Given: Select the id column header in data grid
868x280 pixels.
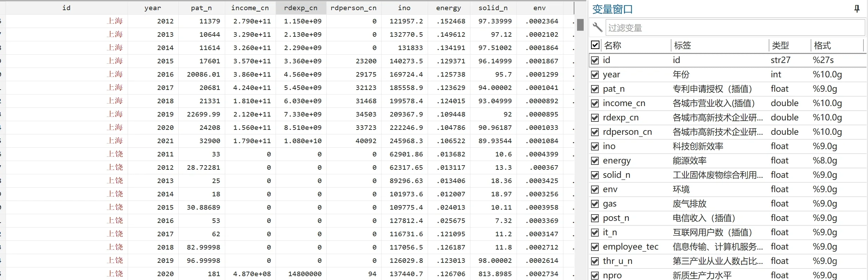Looking at the screenshot, I should coord(66,8).
